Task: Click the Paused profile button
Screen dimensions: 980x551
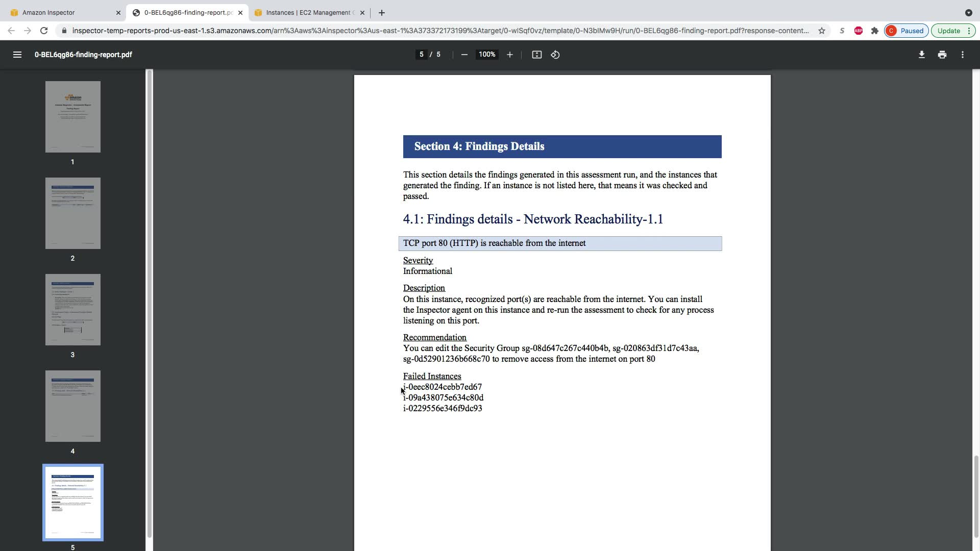Action: coord(906,31)
